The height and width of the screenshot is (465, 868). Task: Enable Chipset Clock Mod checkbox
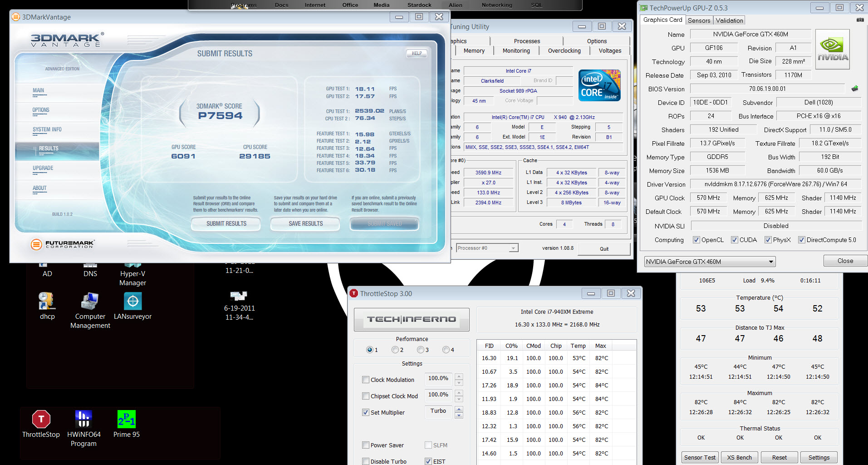366,396
